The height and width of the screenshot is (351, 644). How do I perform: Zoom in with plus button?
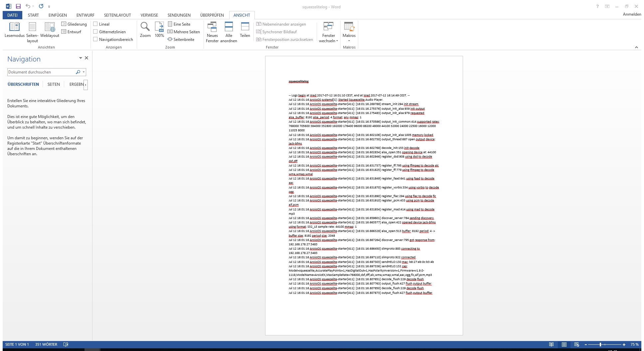[624, 344]
